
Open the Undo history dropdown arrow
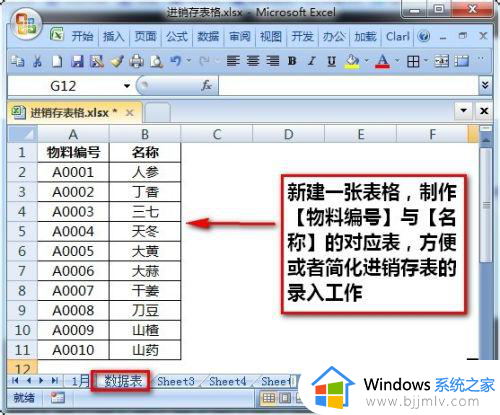coord(189,61)
